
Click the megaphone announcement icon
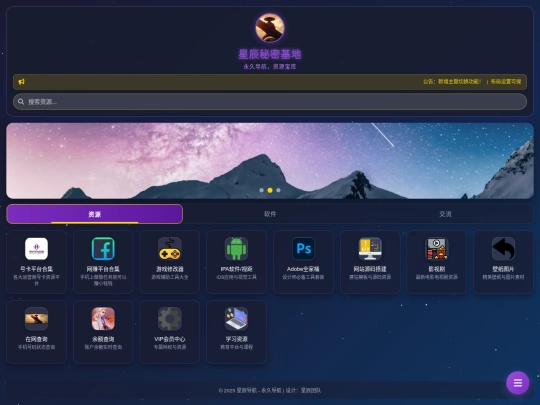21,82
